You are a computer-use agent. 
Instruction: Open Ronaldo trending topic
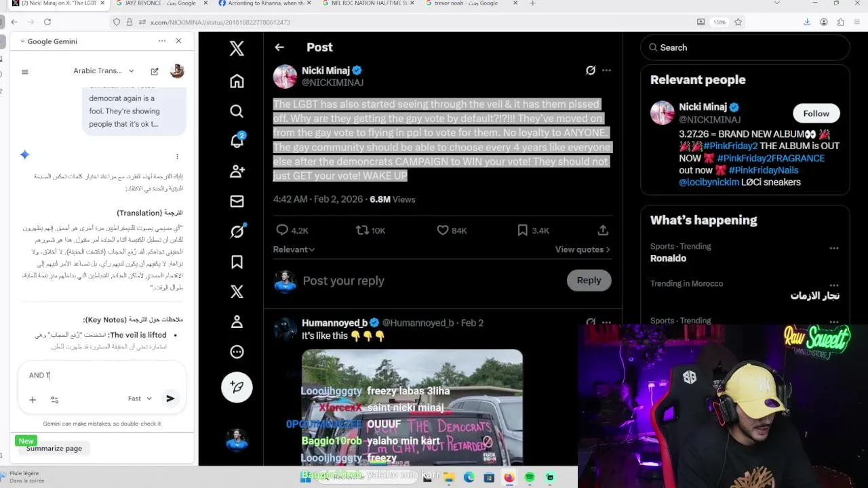click(x=668, y=258)
